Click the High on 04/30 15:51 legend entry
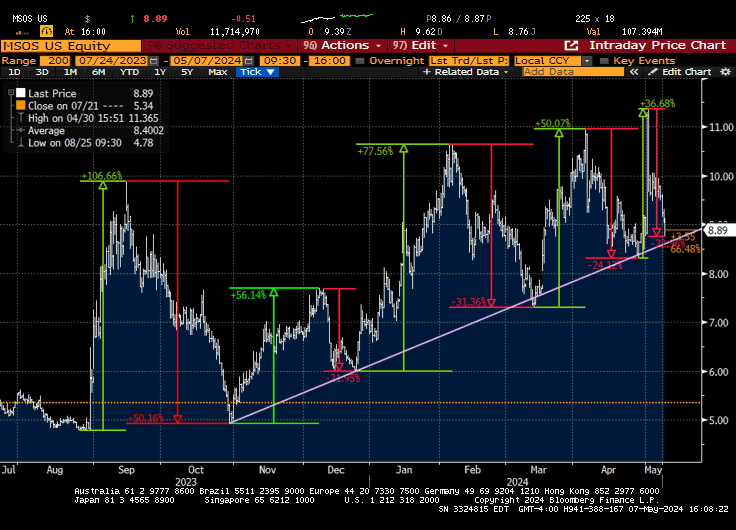The height and width of the screenshot is (530, 736). (93, 118)
